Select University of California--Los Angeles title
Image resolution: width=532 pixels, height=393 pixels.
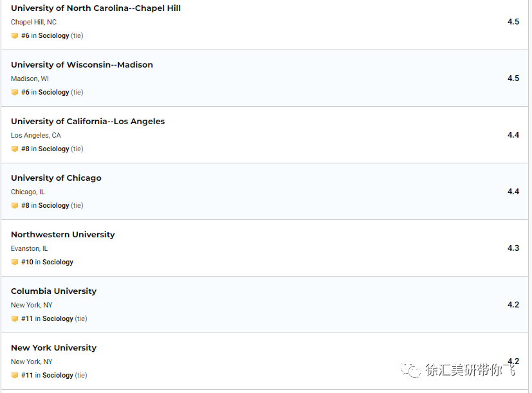click(88, 122)
